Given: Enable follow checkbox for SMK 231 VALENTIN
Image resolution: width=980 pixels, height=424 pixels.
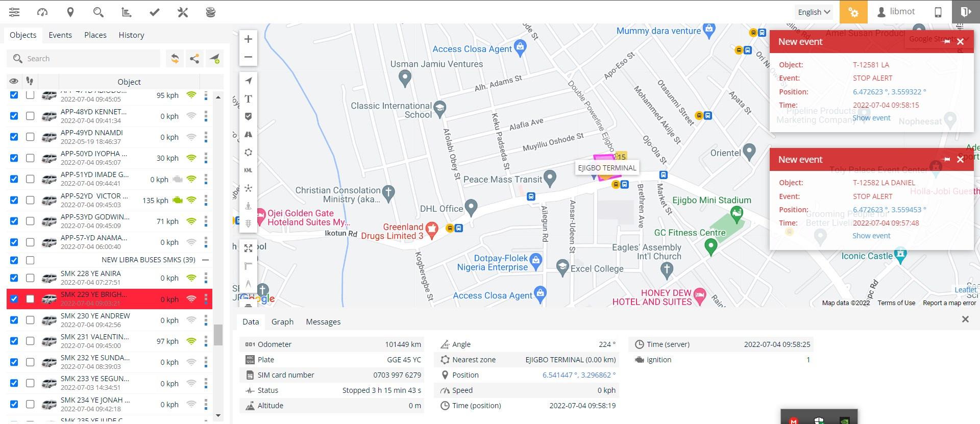Looking at the screenshot, I should point(30,341).
